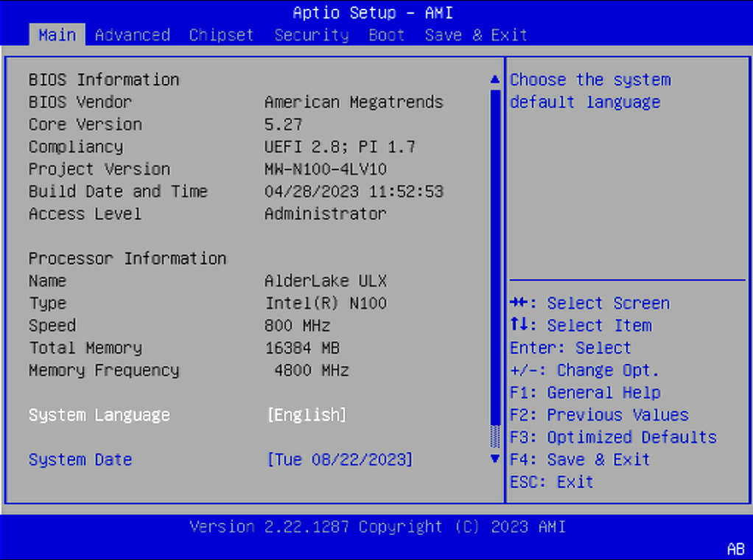753x560 pixels.
Task: Click the +/-: Change Opt. hint
Action: point(584,371)
